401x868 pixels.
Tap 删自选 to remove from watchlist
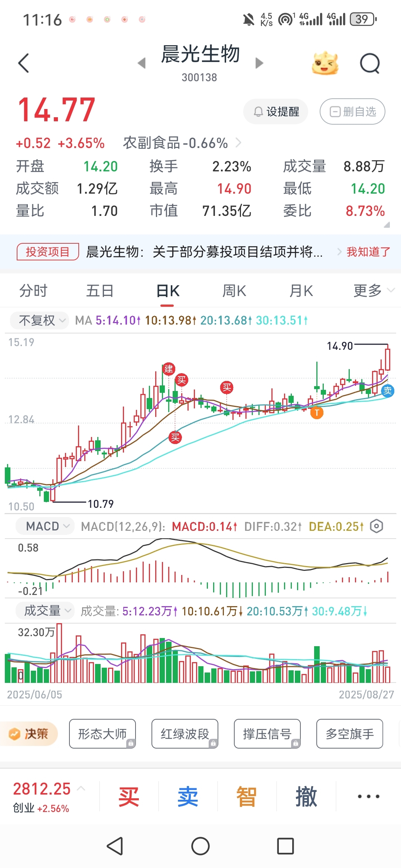(352, 111)
